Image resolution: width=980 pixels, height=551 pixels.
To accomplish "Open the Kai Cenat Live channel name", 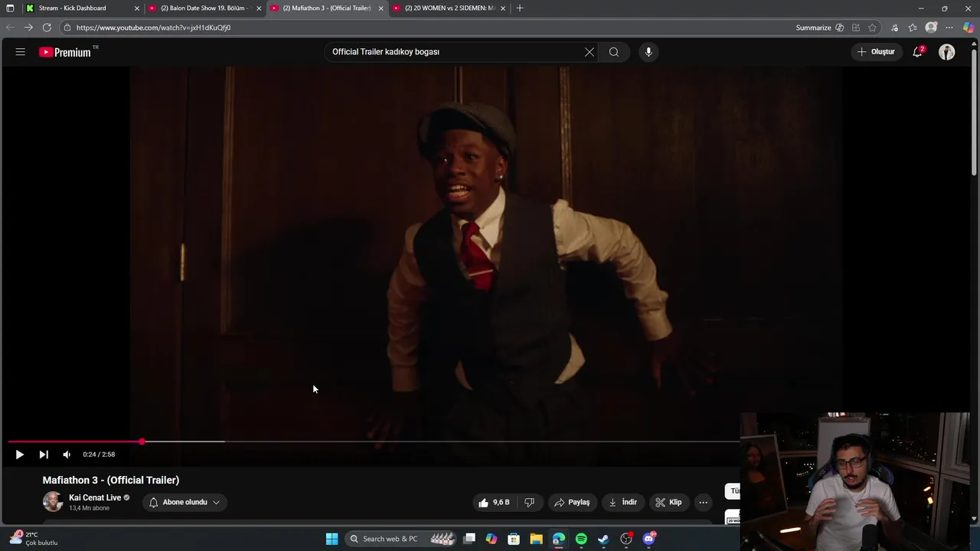I will pos(95,497).
